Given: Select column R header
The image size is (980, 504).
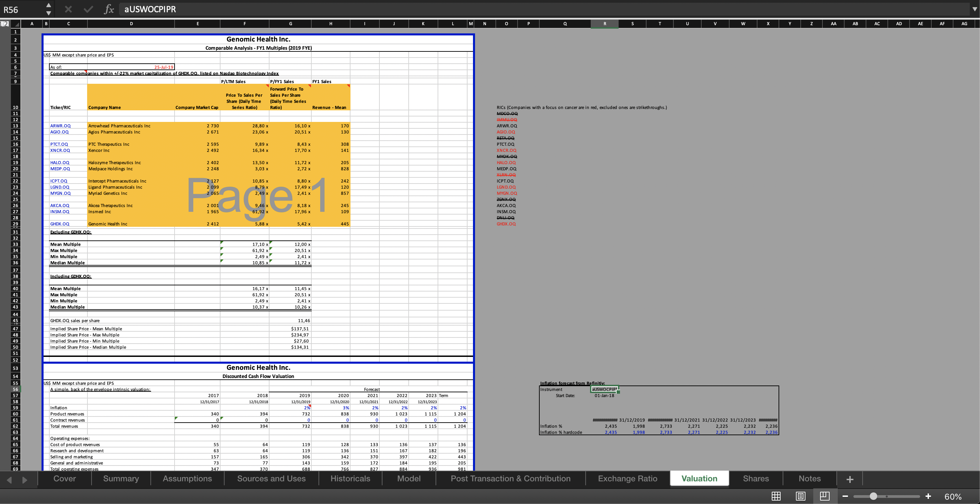Looking at the screenshot, I should click(x=605, y=23).
